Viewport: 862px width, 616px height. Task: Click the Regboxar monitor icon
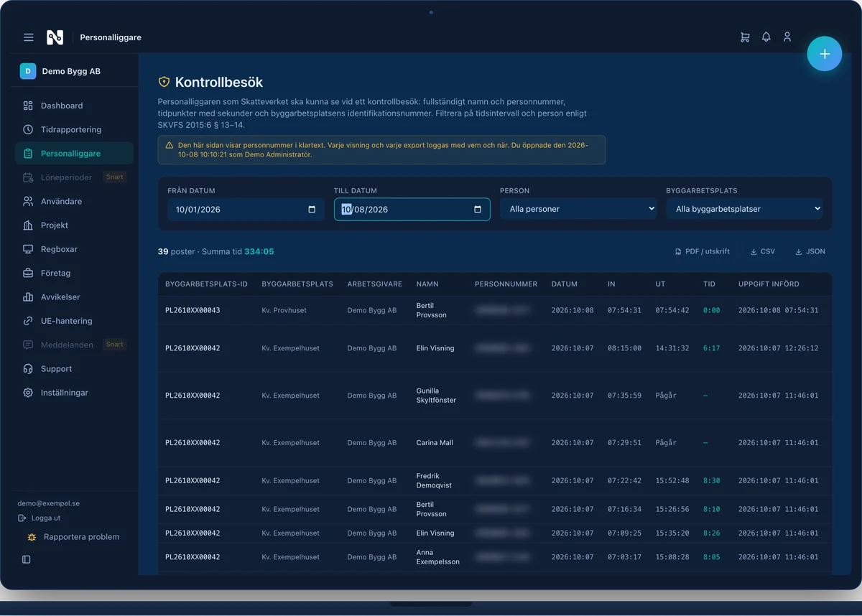[28, 249]
